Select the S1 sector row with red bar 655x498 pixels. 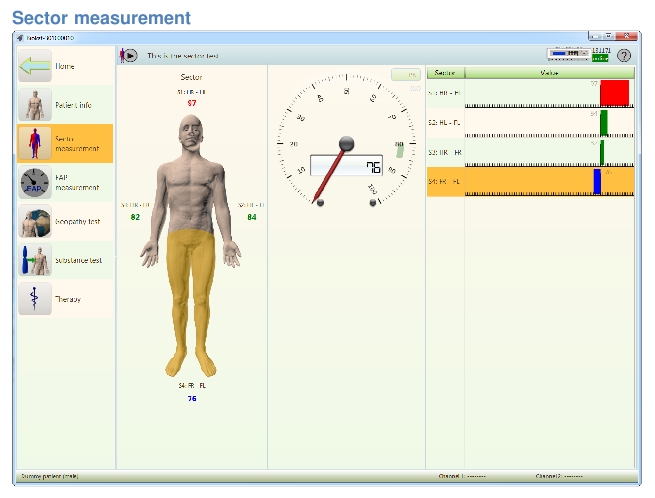[530, 93]
